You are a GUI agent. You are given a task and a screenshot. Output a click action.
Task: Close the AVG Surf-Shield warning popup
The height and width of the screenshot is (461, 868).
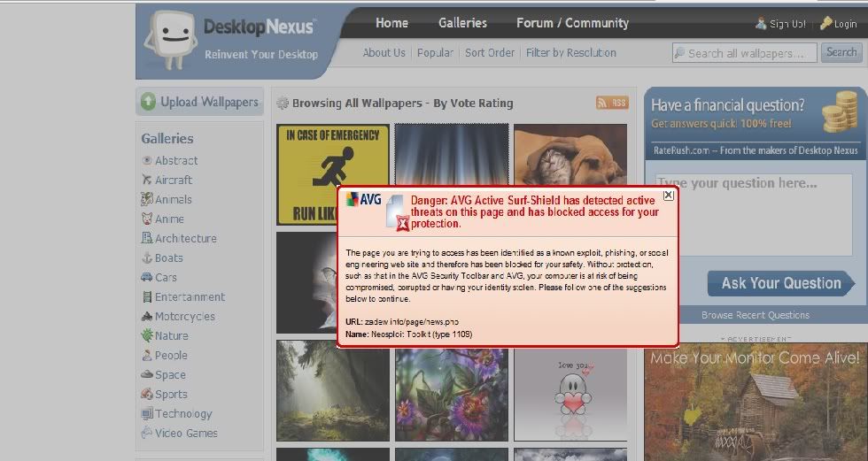[669, 195]
